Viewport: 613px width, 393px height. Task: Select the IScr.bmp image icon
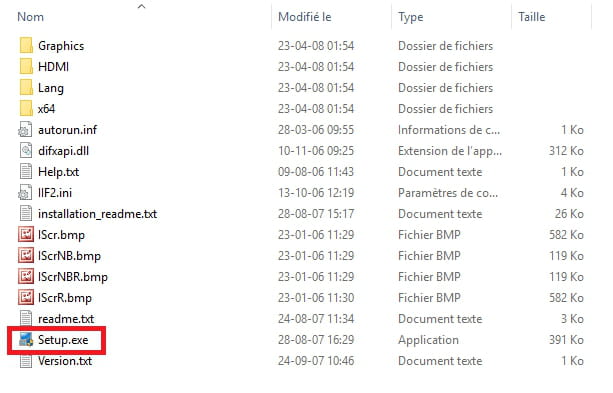point(26,235)
